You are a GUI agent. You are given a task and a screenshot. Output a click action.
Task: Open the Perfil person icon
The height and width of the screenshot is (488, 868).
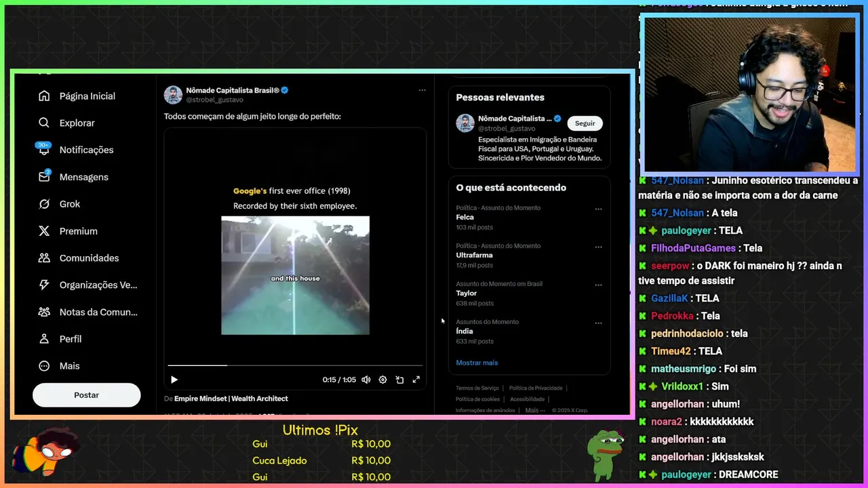click(44, 339)
